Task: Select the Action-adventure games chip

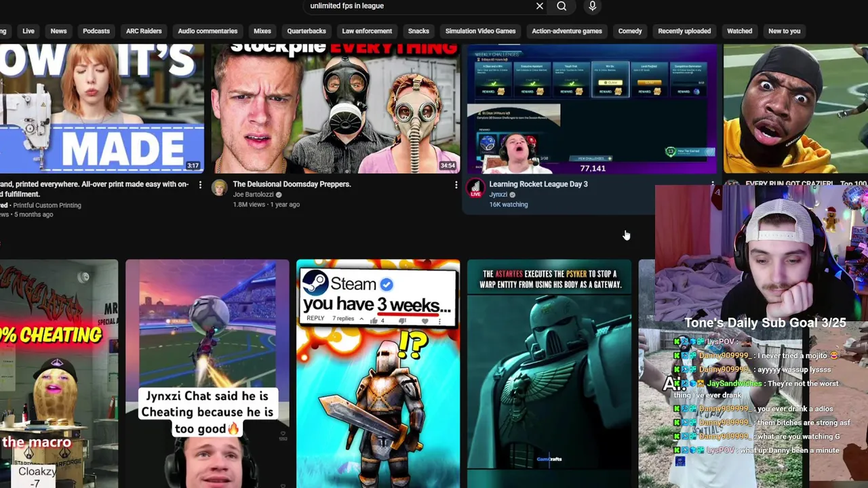Action: (567, 31)
